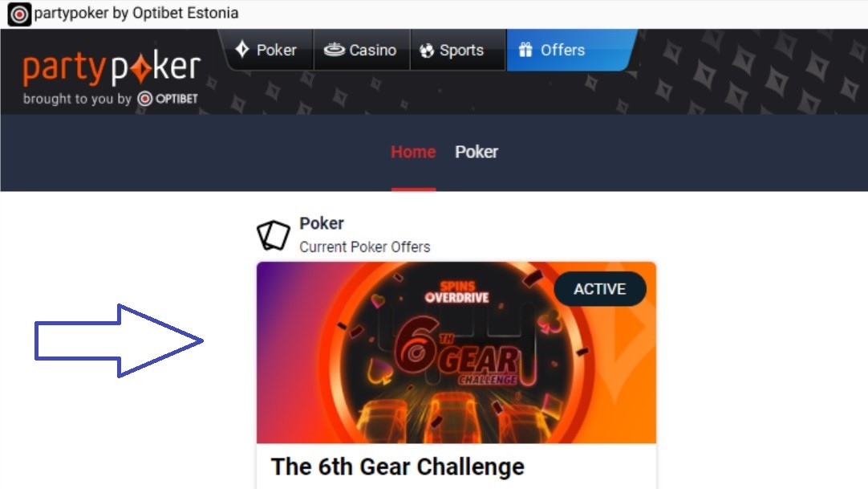The image size is (868, 489).
Task: Click the Current Poker Offers subtitle
Action: coord(365,247)
